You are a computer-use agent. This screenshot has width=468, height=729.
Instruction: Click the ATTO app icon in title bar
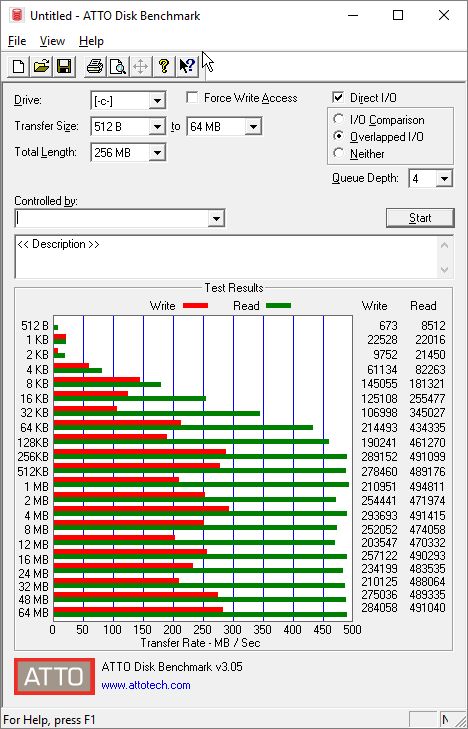18,15
